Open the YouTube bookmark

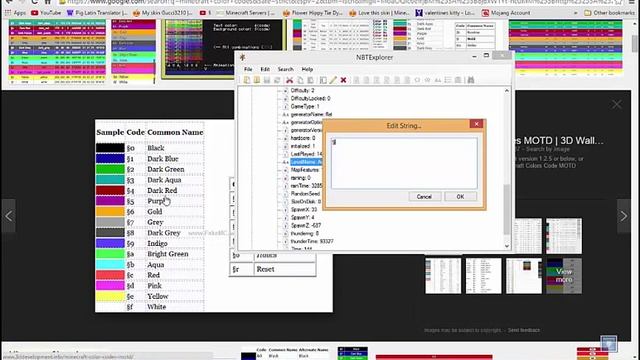tap(46, 13)
